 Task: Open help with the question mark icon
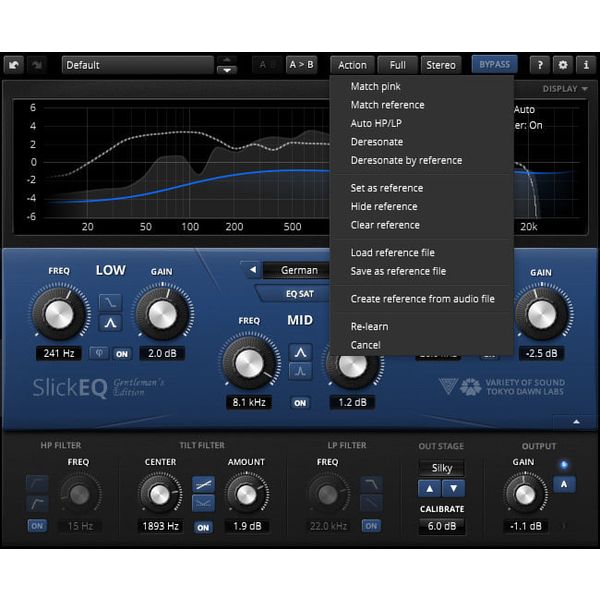click(x=540, y=65)
